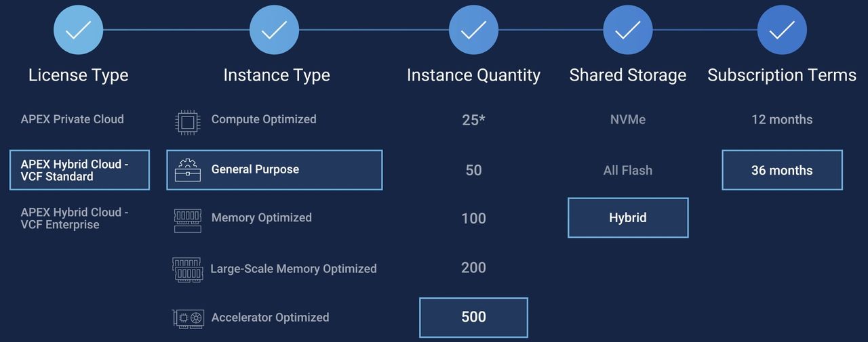Set instance quantity to 100

coord(473,218)
